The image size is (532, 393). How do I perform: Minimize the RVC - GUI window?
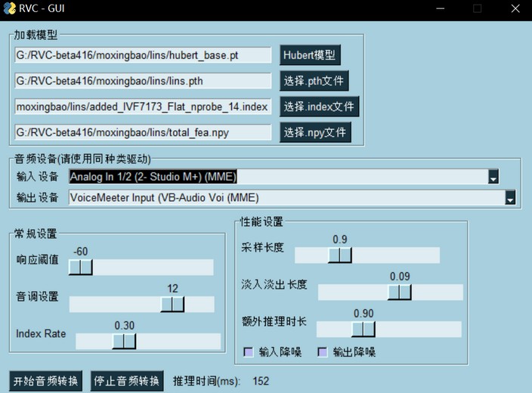tap(441, 8)
